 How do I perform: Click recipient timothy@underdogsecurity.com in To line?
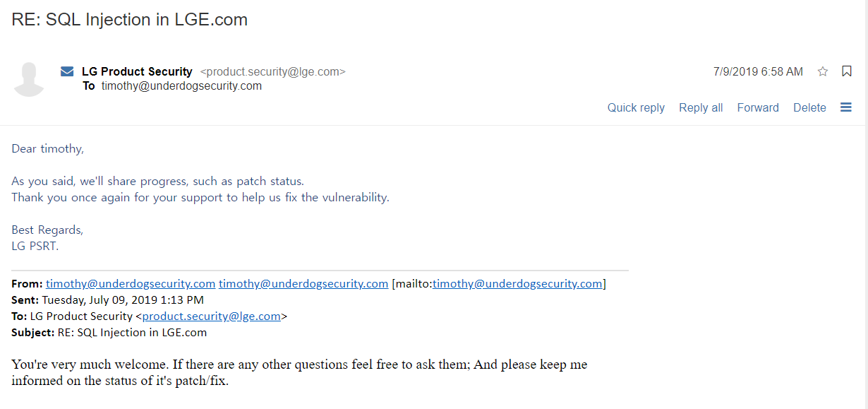181,86
